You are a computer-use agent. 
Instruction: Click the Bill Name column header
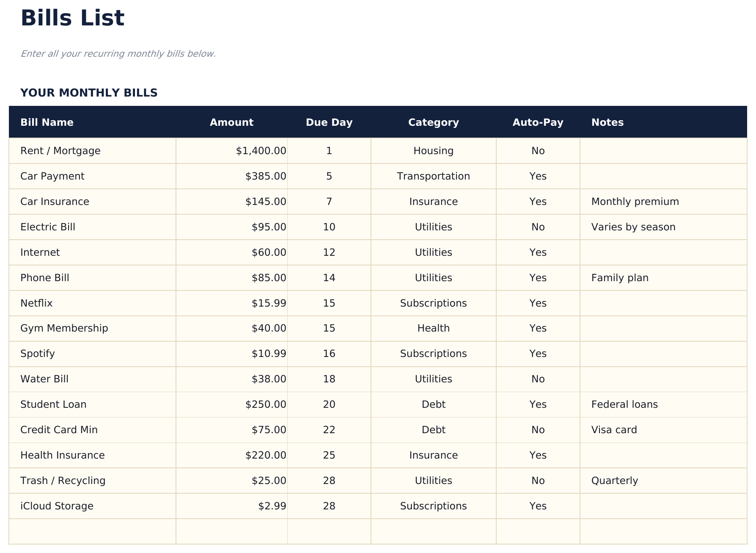47,122
